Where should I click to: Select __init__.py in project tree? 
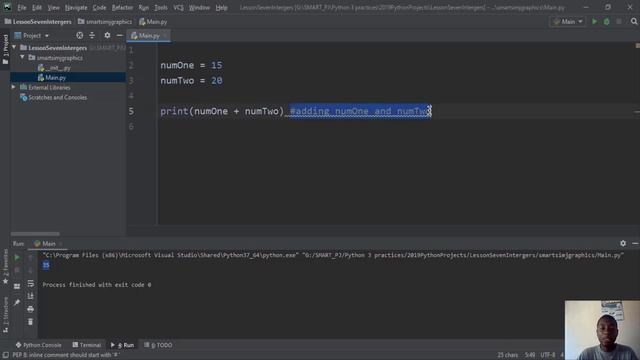point(54,68)
